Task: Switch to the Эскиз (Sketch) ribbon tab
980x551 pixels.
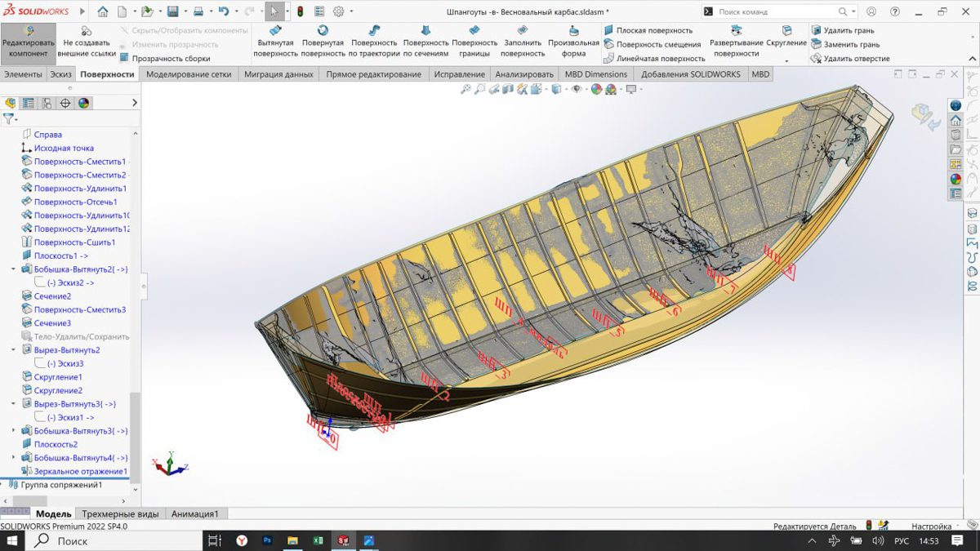Action: tap(60, 74)
